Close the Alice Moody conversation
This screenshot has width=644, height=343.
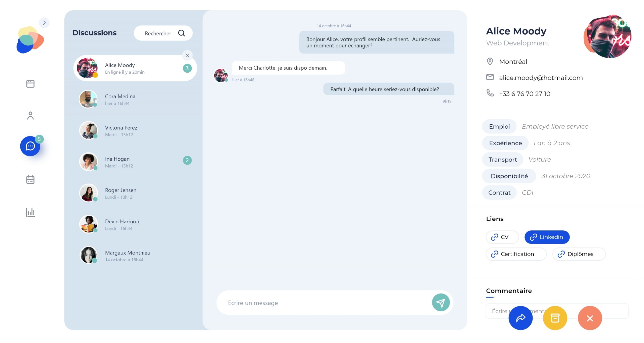pos(187,55)
